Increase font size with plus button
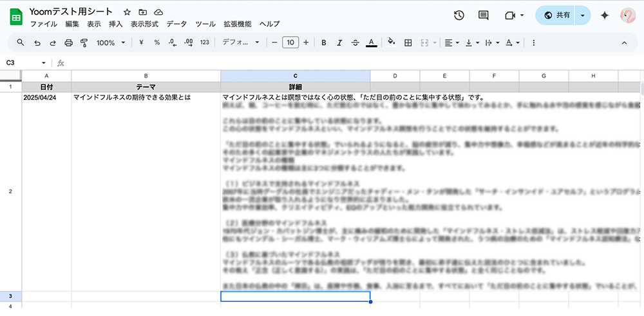This screenshot has height=316, width=644. (306, 43)
